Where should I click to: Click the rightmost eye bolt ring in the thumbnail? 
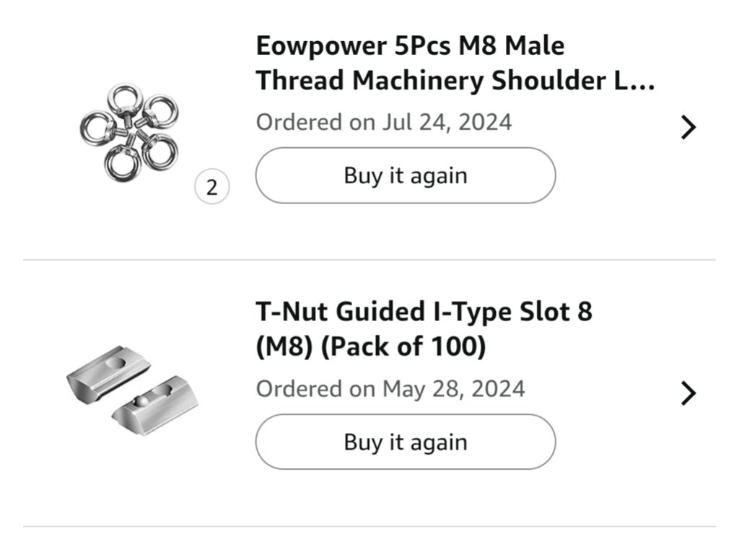click(x=159, y=112)
